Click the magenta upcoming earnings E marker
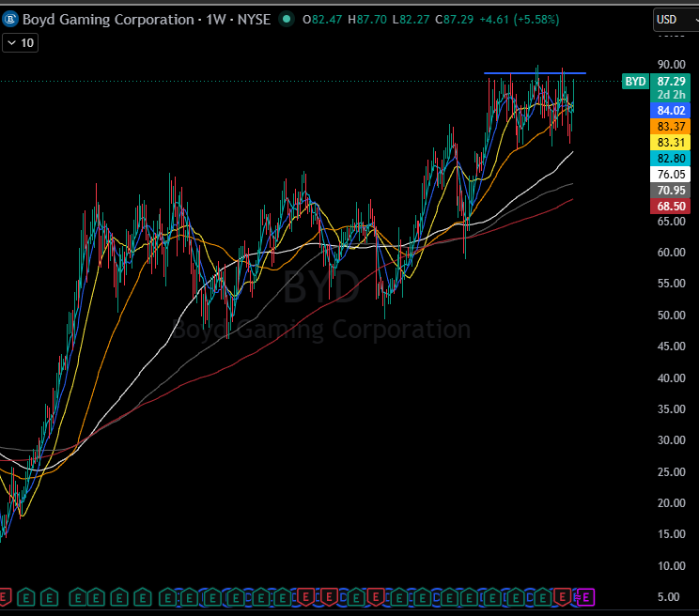Image resolution: width=699 pixels, height=616 pixels. 585,597
